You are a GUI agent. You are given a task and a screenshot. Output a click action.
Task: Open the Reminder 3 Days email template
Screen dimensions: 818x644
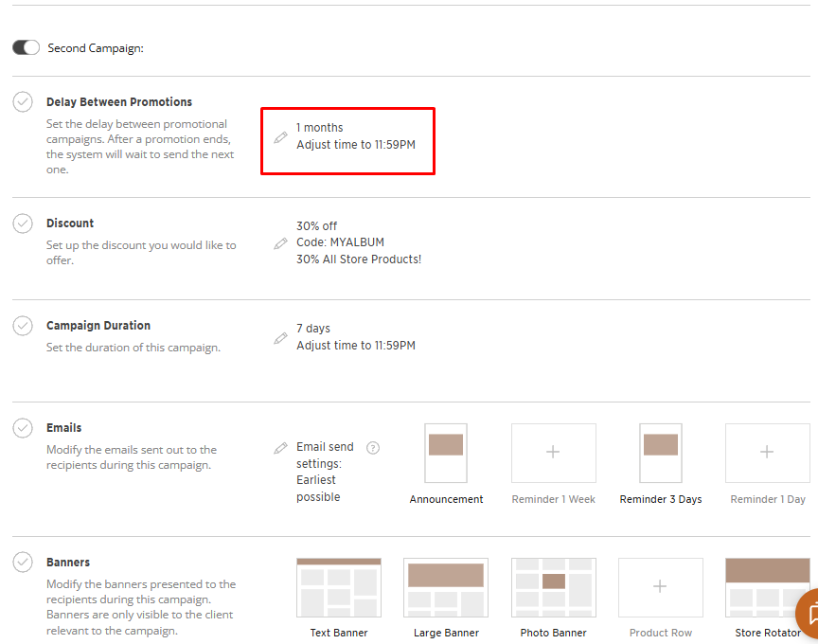click(660, 454)
